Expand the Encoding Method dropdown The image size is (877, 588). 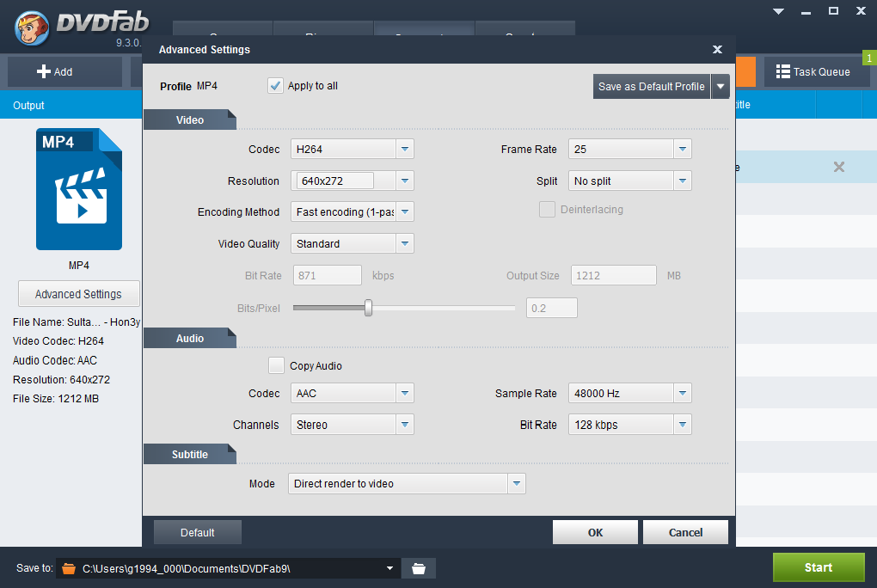point(405,211)
